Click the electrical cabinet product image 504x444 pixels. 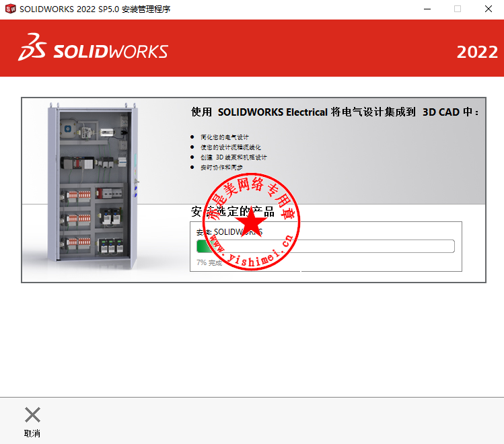[x=93, y=186]
